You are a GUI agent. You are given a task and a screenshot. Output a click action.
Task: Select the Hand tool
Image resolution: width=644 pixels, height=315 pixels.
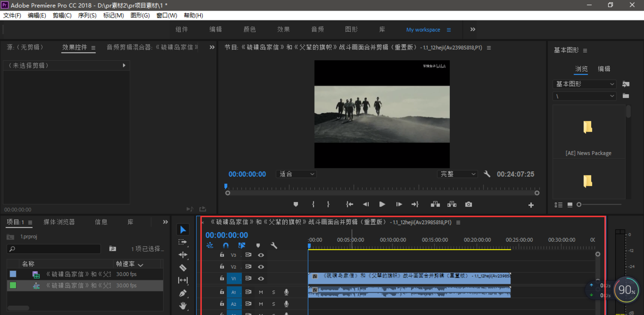tap(183, 305)
